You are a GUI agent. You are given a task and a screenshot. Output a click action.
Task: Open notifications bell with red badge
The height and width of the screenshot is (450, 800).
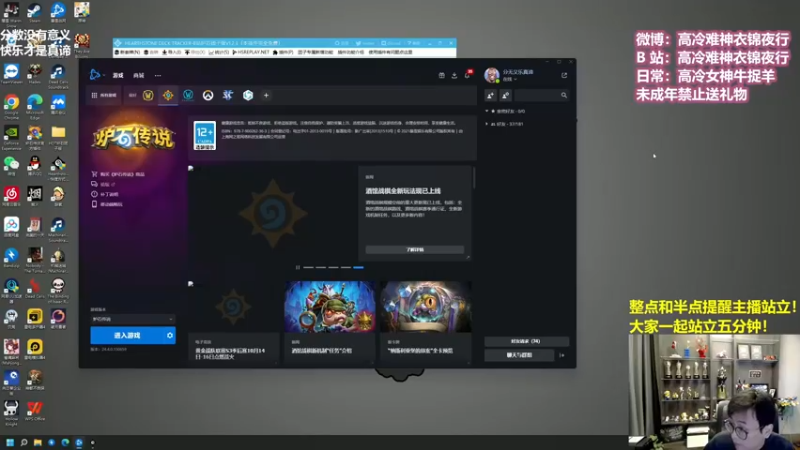[468, 74]
